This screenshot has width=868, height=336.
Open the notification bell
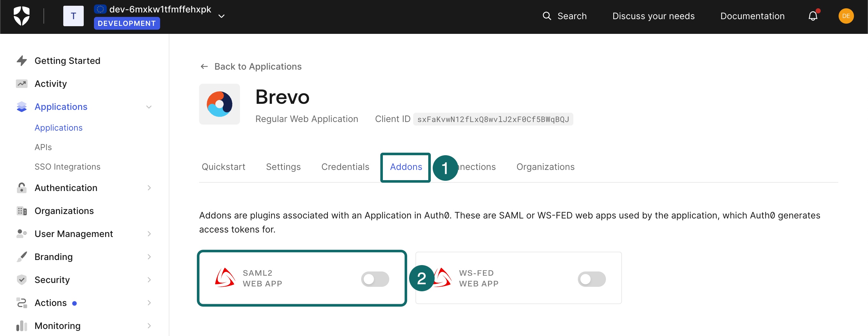pyautogui.click(x=814, y=15)
